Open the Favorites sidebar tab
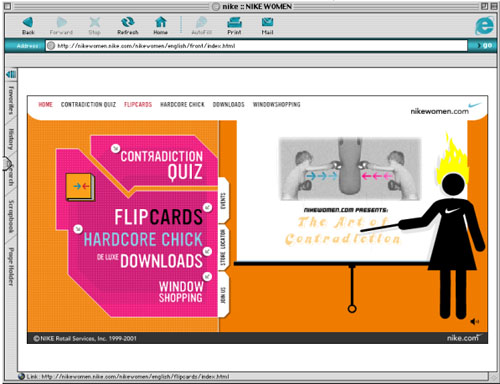Screen dimensions: 500x384 (x=11, y=100)
